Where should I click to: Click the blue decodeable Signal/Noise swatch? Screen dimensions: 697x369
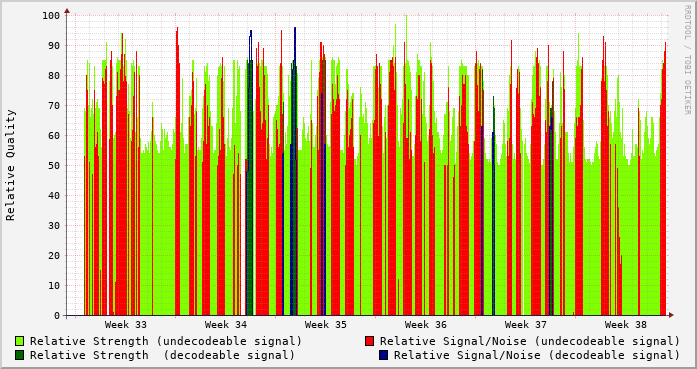click(384, 355)
